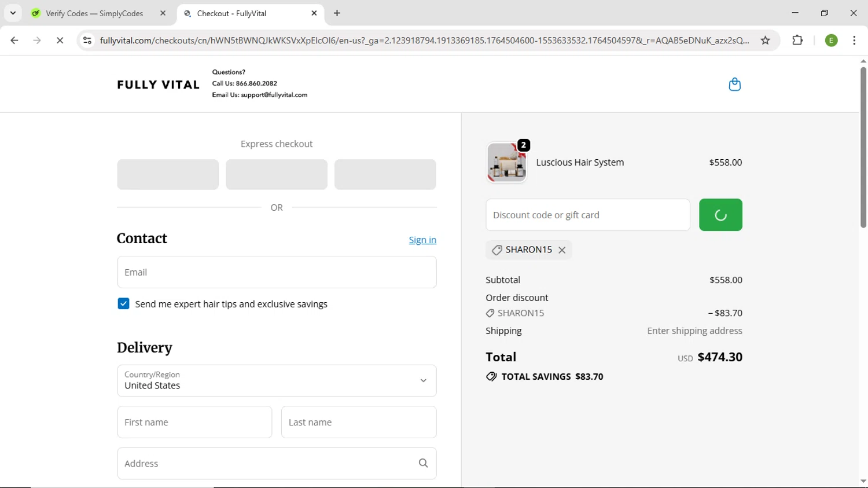Close the Checkout - FullyVital tab

pyautogui.click(x=314, y=13)
